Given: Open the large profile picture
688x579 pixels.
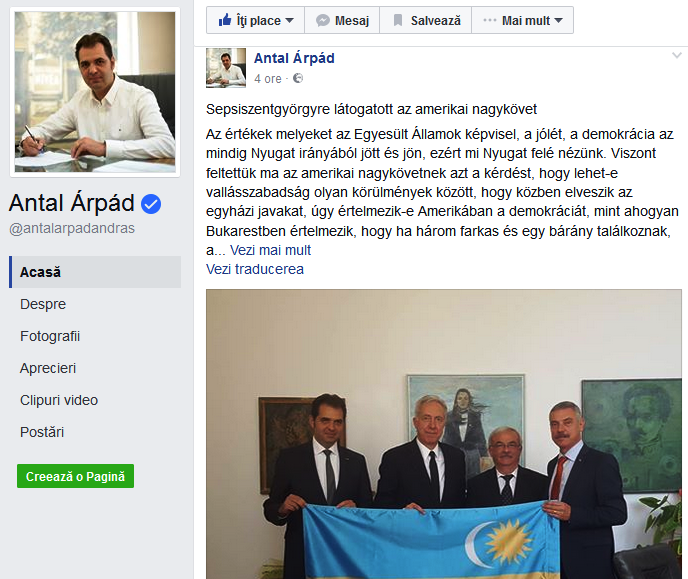Looking at the screenshot, I should [x=95, y=92].
